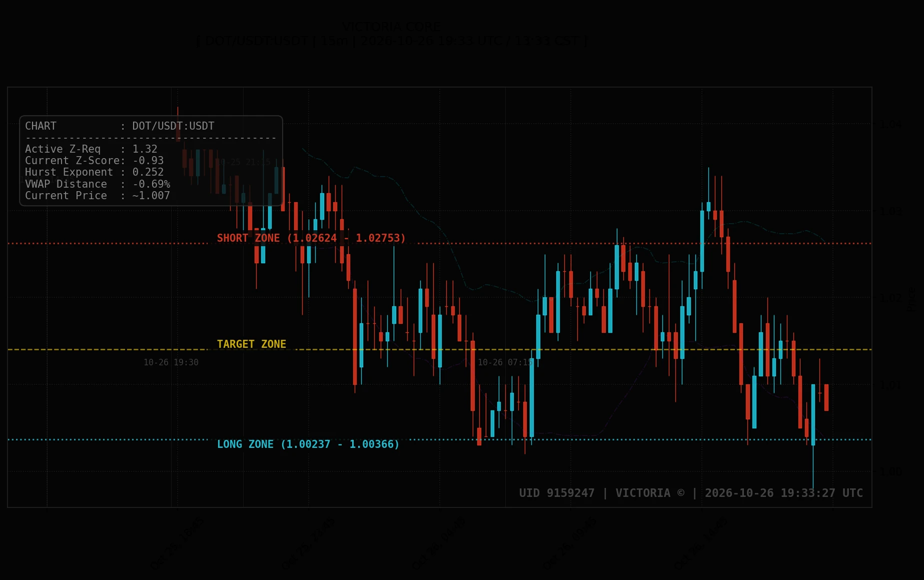Click the '10-26 07:15' timestamp annotation
This screenshot has width=924, height=580.
pyautogui.click(x=505, y=362)
